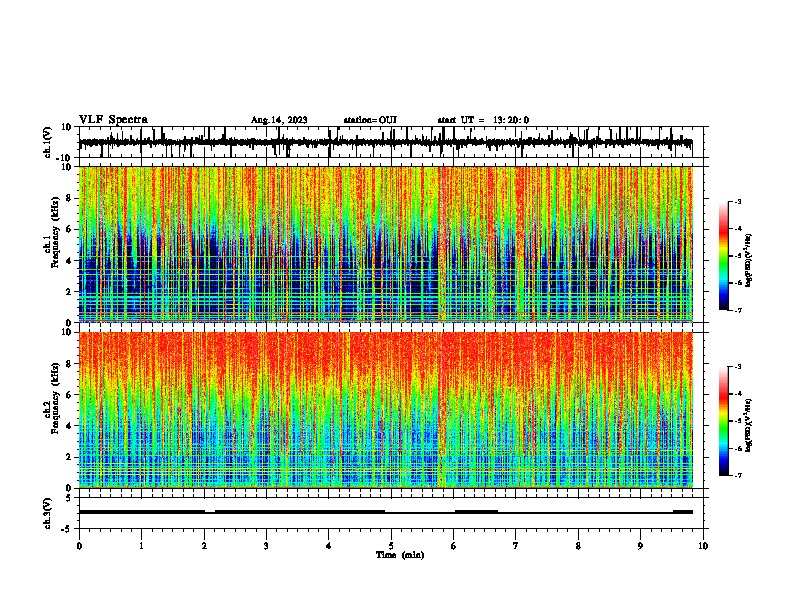Click the "6" tick label on Time axis

pos(454,546)
